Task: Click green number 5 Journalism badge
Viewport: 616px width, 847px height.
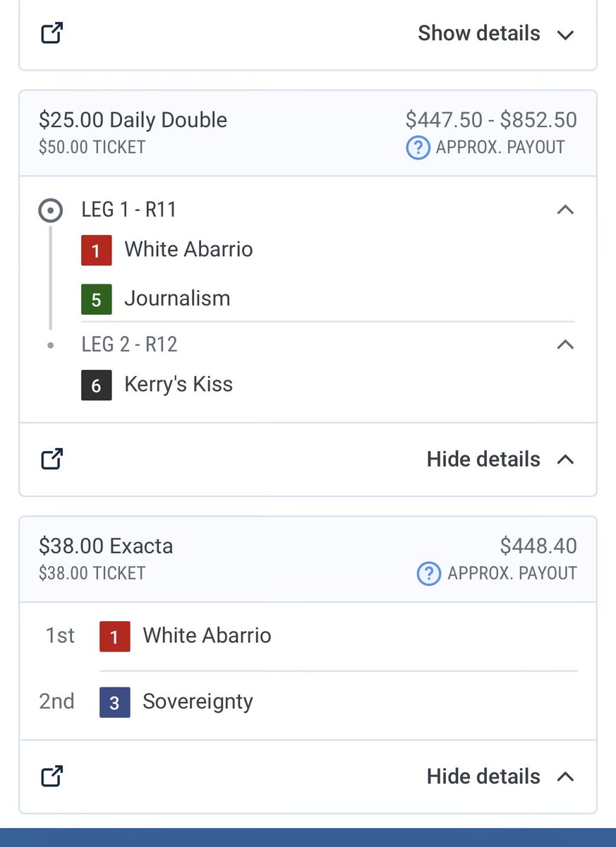Action: point(97,299)
